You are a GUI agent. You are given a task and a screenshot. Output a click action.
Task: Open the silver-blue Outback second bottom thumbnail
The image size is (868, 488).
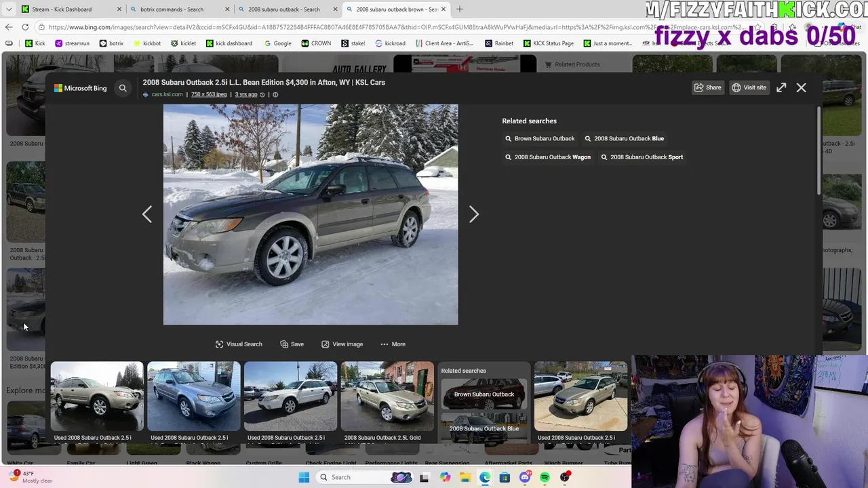coord(194,396)
